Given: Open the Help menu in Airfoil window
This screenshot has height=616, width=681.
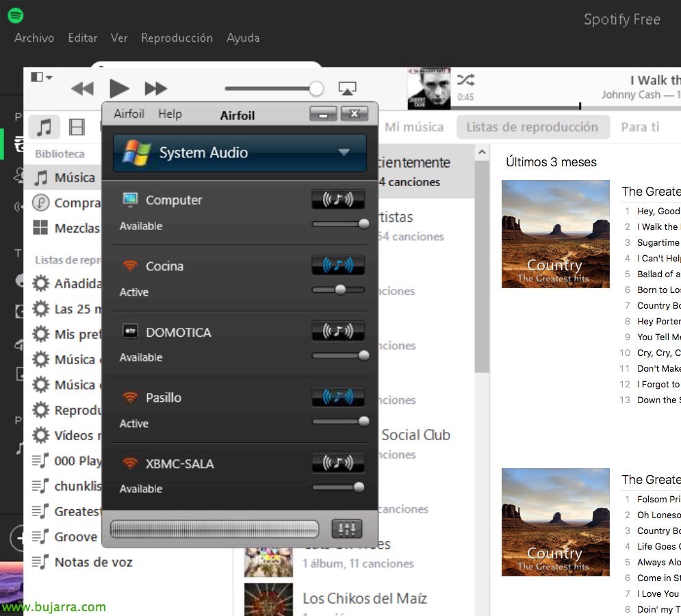Looking at the screenshot, I should click(170, 114).
